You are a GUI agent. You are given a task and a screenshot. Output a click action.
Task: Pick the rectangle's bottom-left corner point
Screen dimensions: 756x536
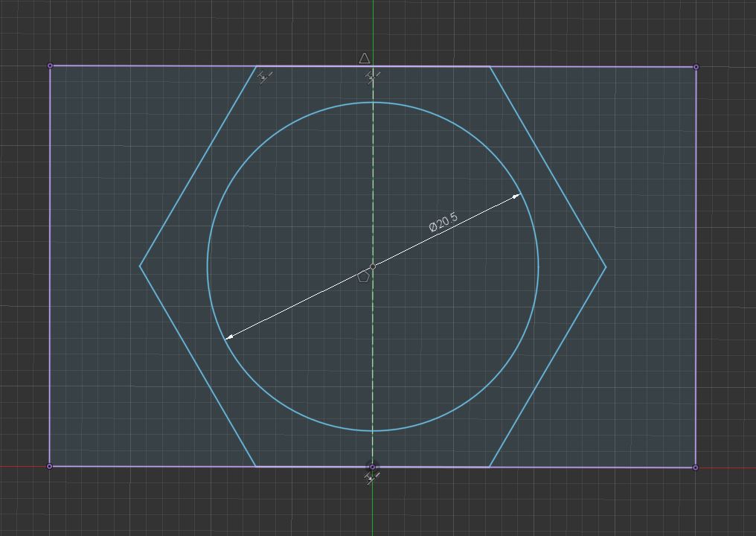49,466
